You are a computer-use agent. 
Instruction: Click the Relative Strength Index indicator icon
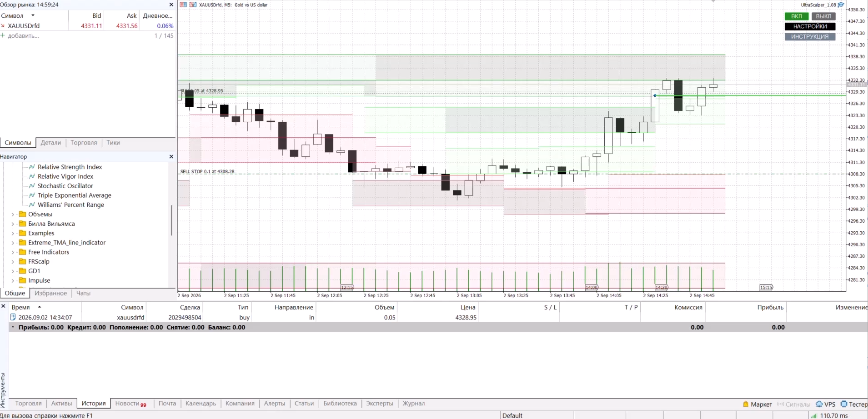[32, 167]
